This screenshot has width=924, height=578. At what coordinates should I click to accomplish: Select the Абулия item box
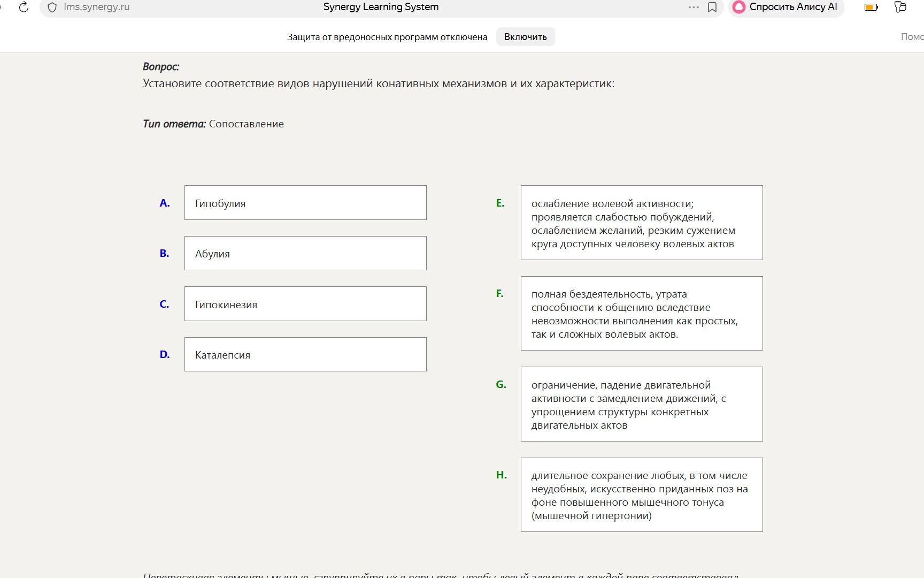(305, 253)
